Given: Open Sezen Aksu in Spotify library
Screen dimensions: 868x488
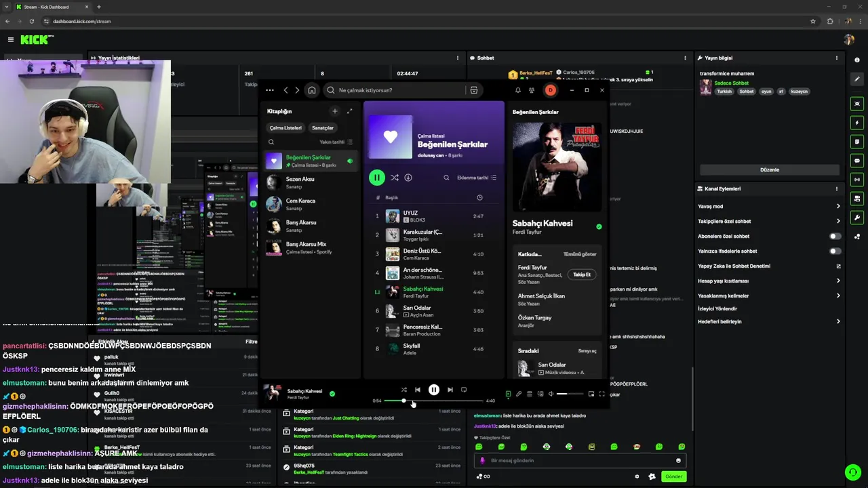Looking at the screenshot, I should pos(311,182).
